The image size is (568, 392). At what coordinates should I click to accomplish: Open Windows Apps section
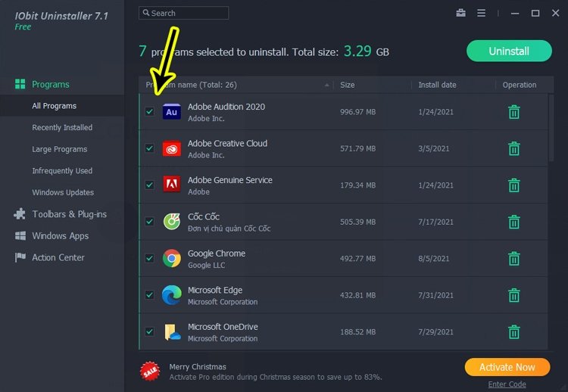pos(60,236)
